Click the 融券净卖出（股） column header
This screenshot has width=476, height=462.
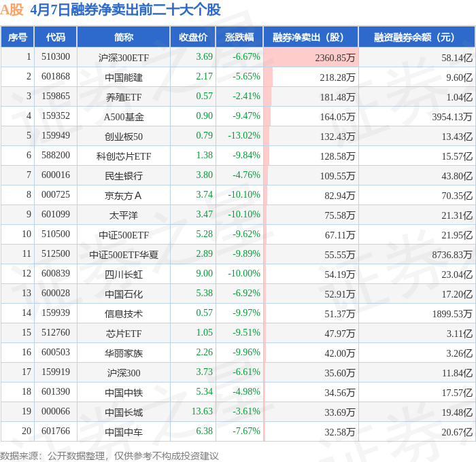tap(311, 37)
